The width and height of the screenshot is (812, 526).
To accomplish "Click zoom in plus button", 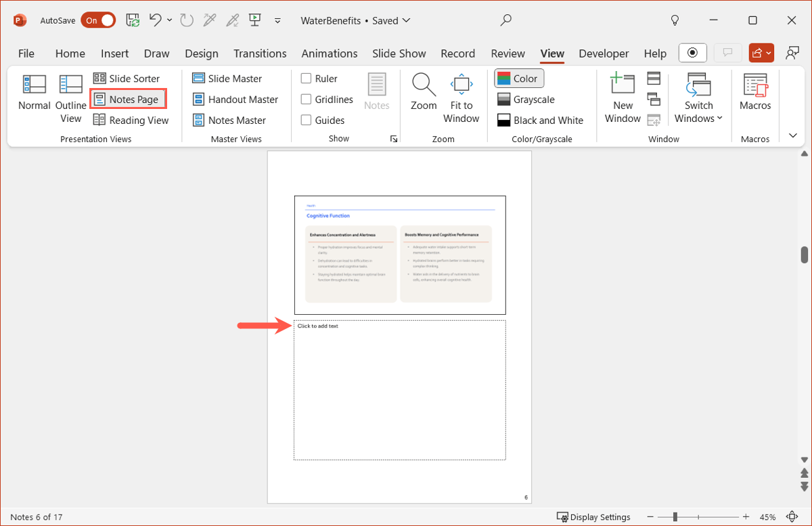I will coord(746,517).
